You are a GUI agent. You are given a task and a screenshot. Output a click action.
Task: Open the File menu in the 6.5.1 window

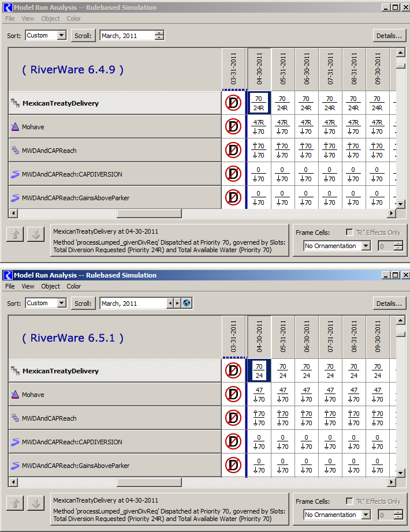10,286
